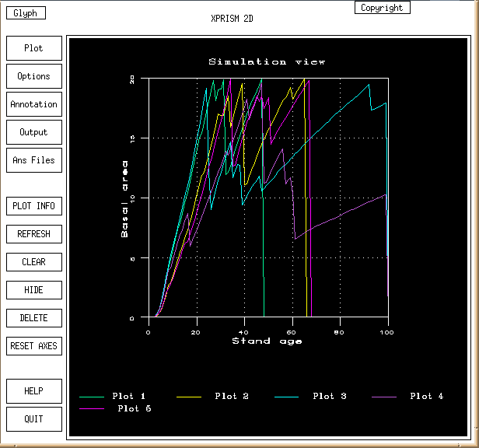Click QUIT to exit XPRISM
Image resolution: width=479 pixels, height=448 pixels.
pos(34,419)
